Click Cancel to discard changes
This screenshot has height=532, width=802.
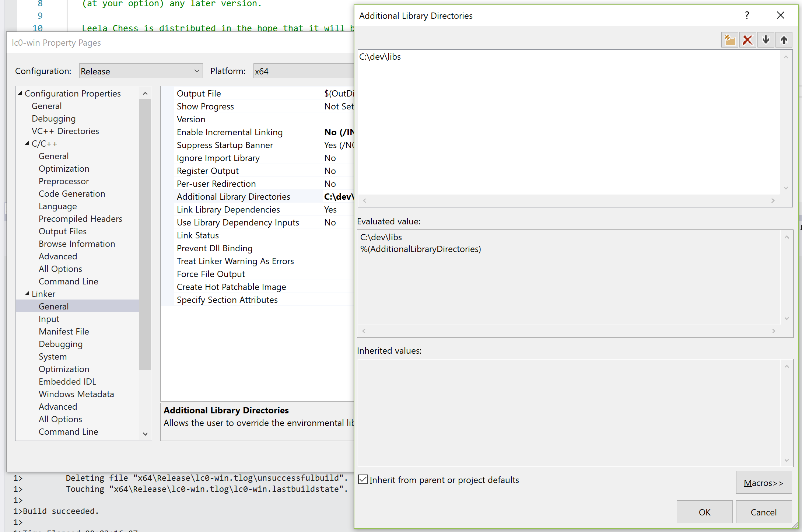[x=764, y=512]
